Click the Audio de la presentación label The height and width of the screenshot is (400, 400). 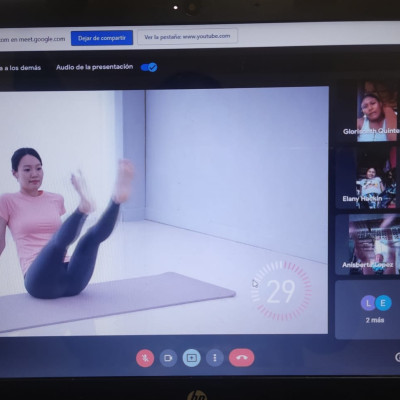tap(94, 67)
